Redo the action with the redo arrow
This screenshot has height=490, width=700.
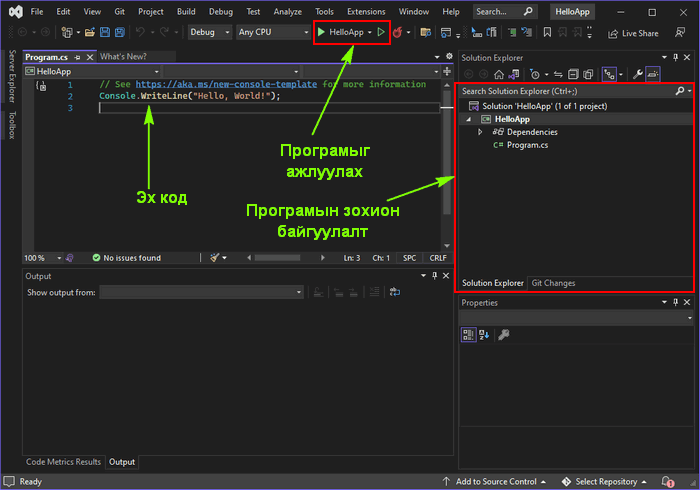click(x=165, y=32)
